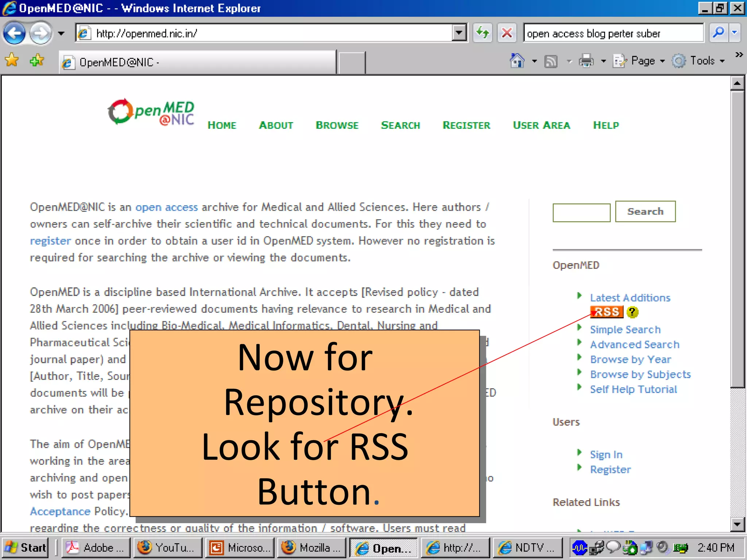This screenshot has width=747, height=560.
Task: Click the Home page icon in toolbar
Action: [x=517, y=61]
